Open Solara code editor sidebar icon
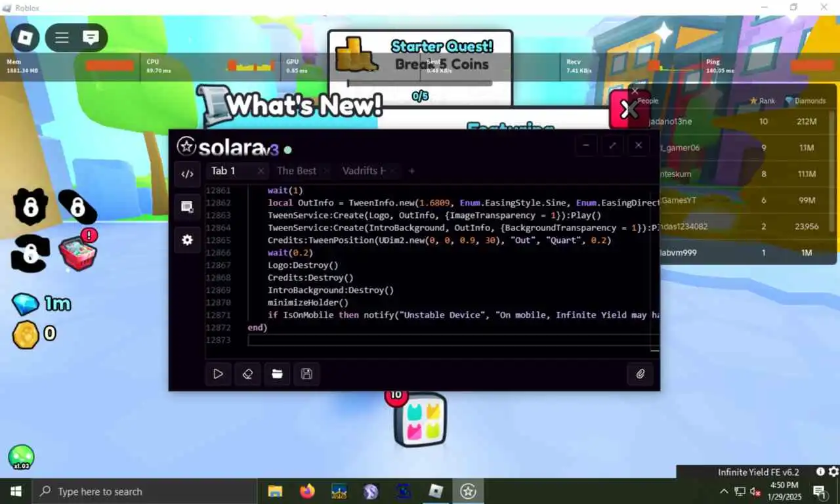This screenshot has width=840, height=504. coord(187,174)
